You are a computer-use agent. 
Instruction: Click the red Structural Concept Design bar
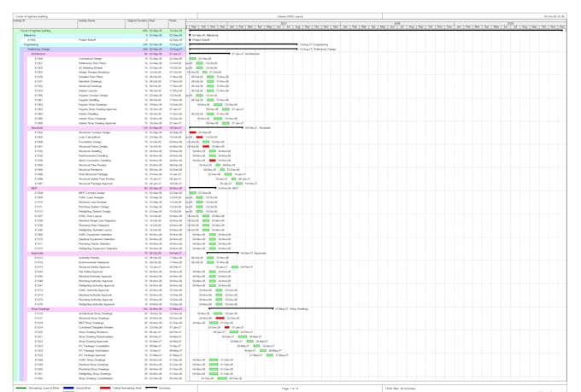click(193, 132)
